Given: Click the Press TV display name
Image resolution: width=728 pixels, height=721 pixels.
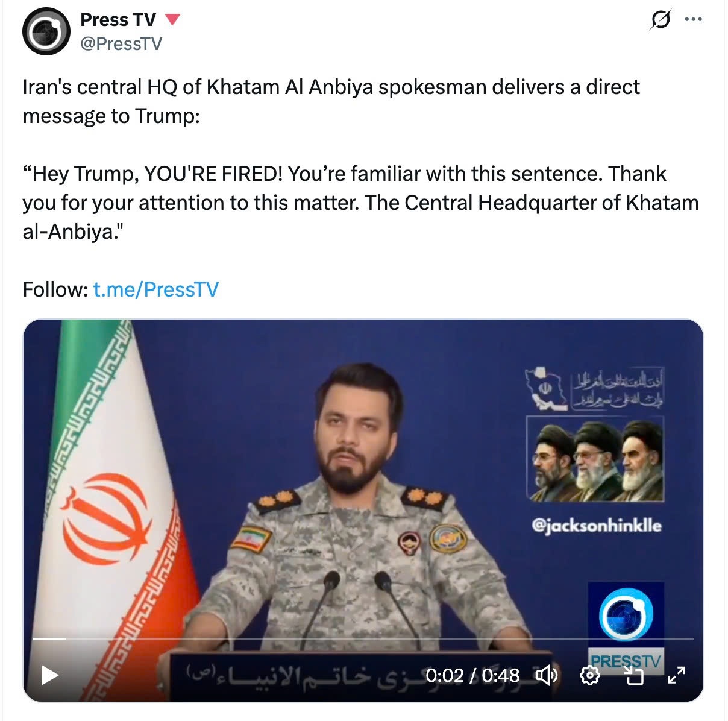Looking at the screenshot, I should point(118,20).
